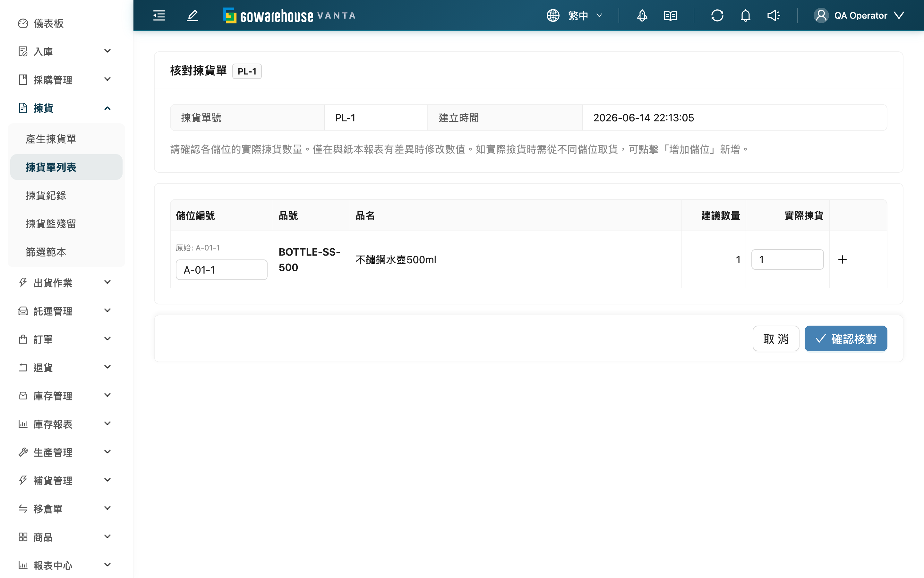Click the 取消 cancel button
The width and height of the screenshot is (924, 578).
click(x=775, y=339)
